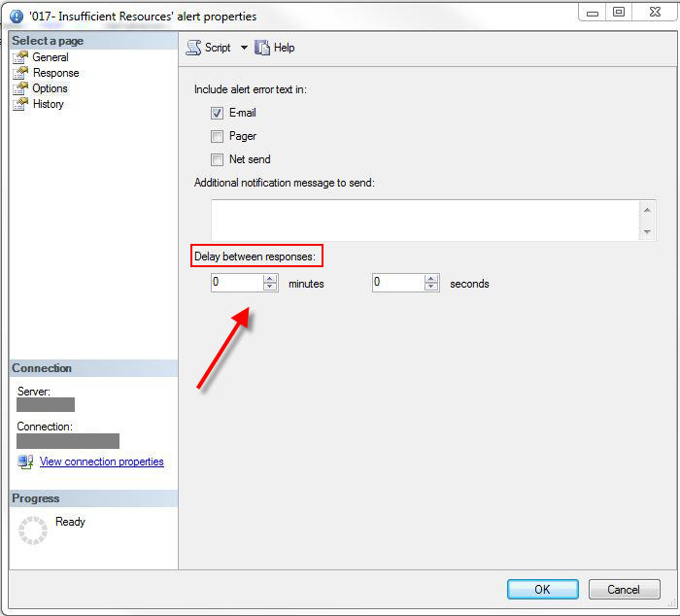Image resolution: width=680 pixels, height=616 pixels.
Task: Increase the minutes delay with up arrow
Action: [270, 279]
